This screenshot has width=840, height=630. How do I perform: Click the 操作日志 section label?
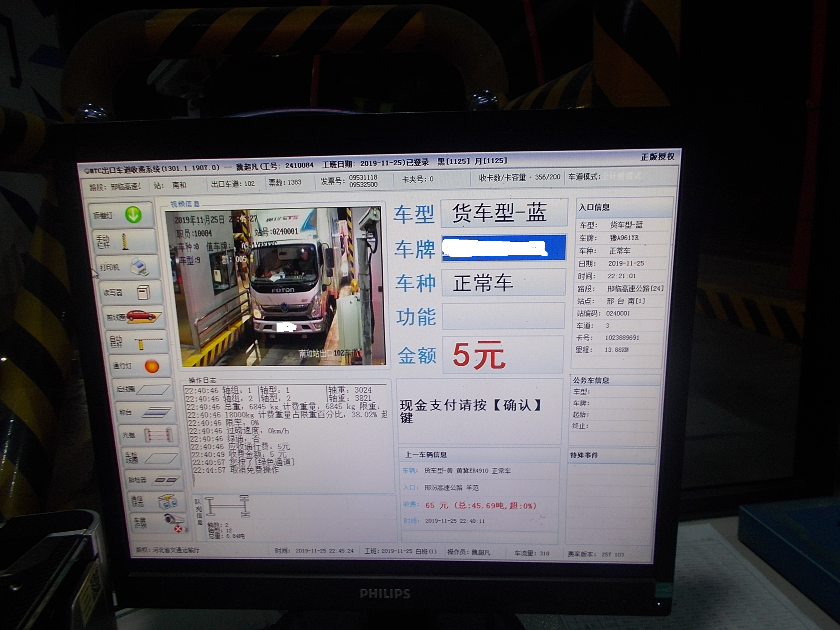click(x=203, y=380)
